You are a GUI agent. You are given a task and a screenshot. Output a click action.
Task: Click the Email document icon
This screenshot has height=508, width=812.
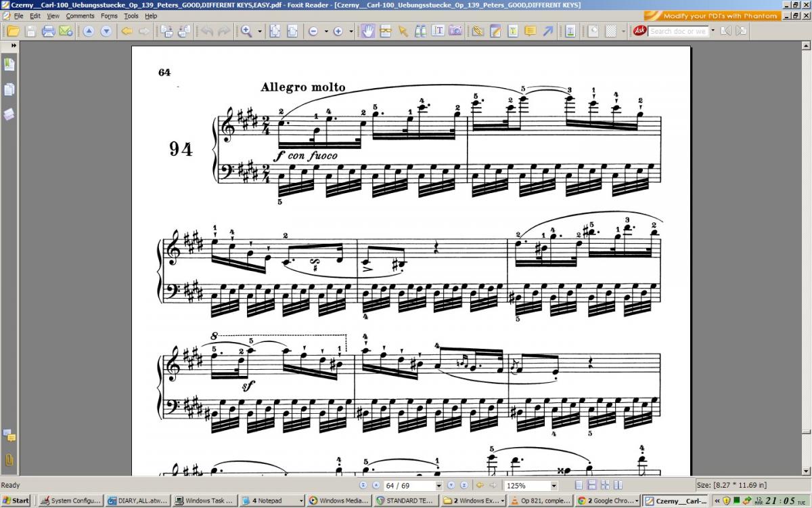coord(66,31)
